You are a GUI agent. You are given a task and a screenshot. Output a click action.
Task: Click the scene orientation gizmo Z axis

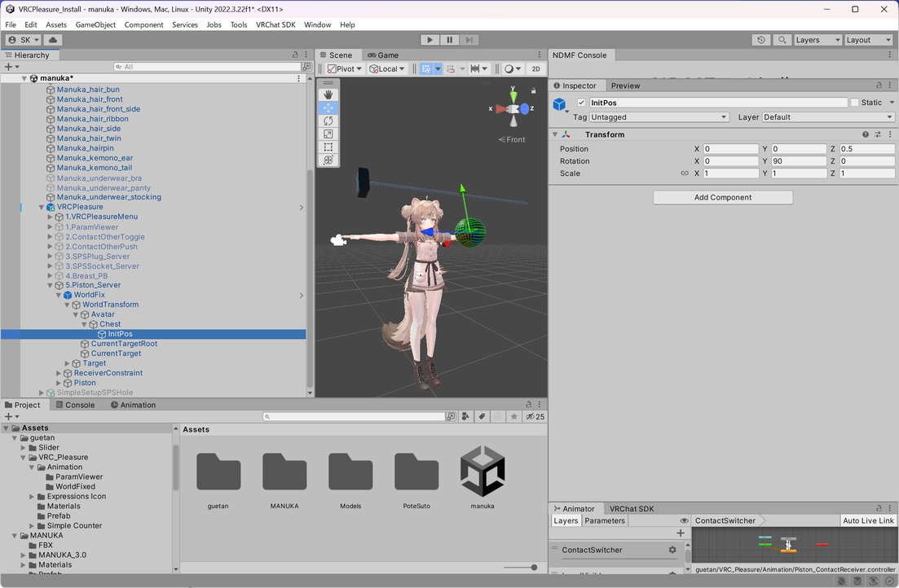[525, 108]
